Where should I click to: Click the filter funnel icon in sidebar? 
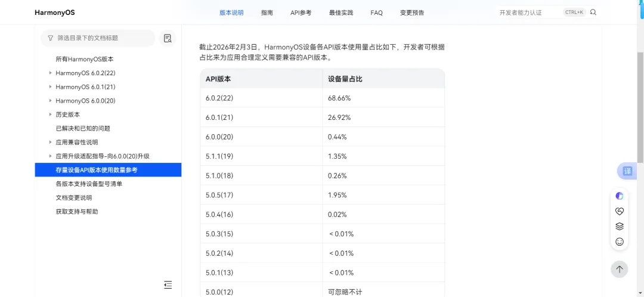tap(51, 38)
